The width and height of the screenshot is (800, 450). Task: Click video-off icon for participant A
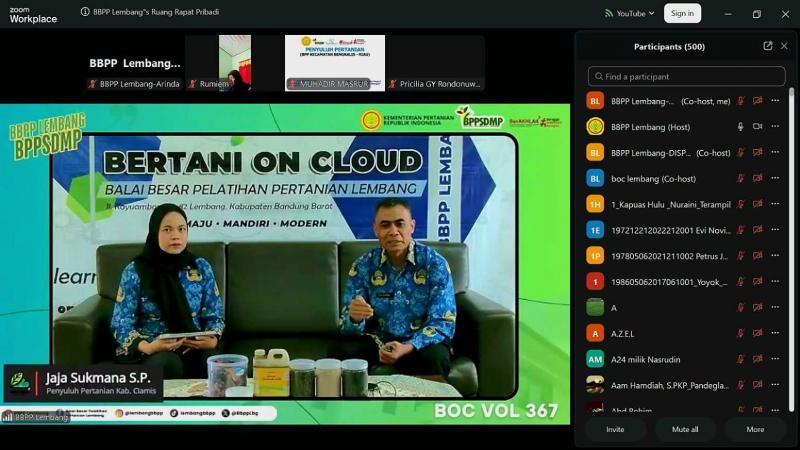pos(758,308)
